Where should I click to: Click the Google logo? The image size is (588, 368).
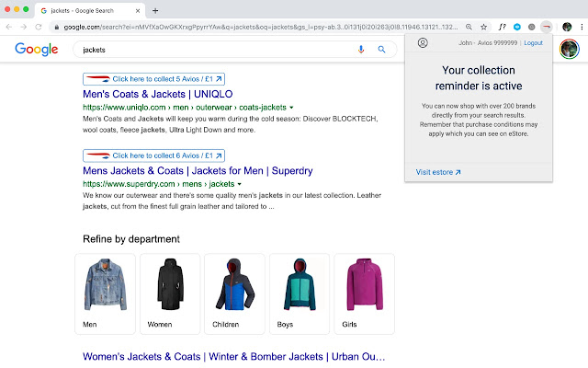pos(37,50)
